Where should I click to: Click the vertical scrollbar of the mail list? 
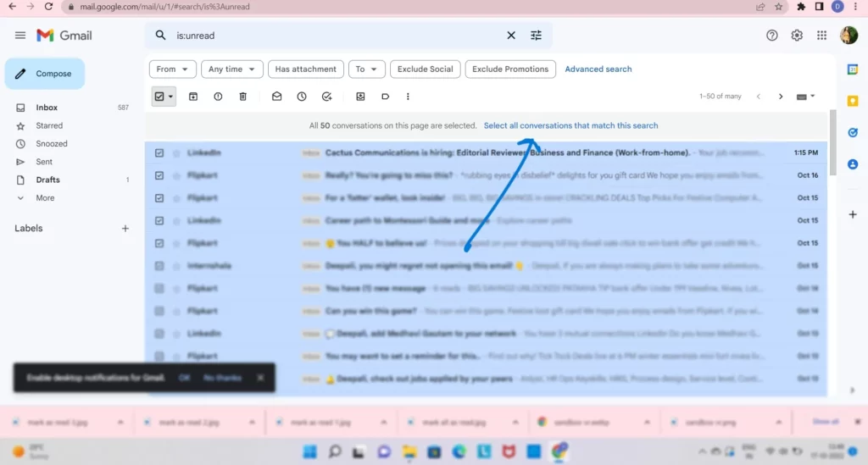(x=832, y=142)
